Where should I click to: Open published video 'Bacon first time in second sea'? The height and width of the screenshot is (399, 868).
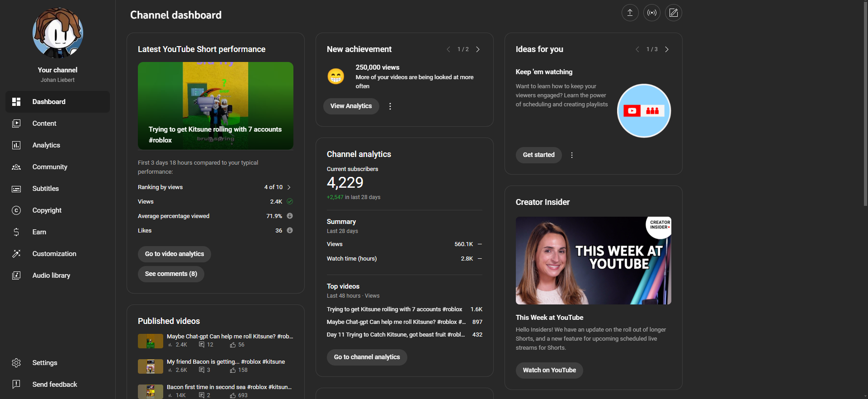[x=229, y=387]
